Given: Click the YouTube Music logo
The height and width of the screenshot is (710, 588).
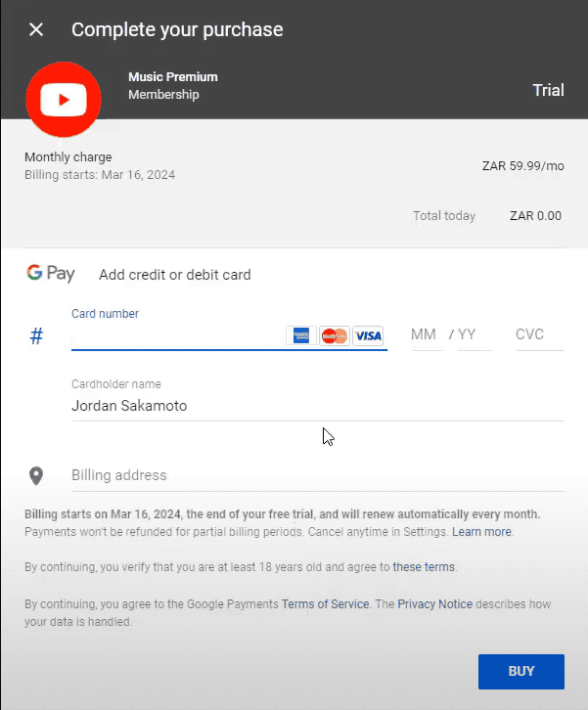Looking at the screenshot, I should point(64,99).
